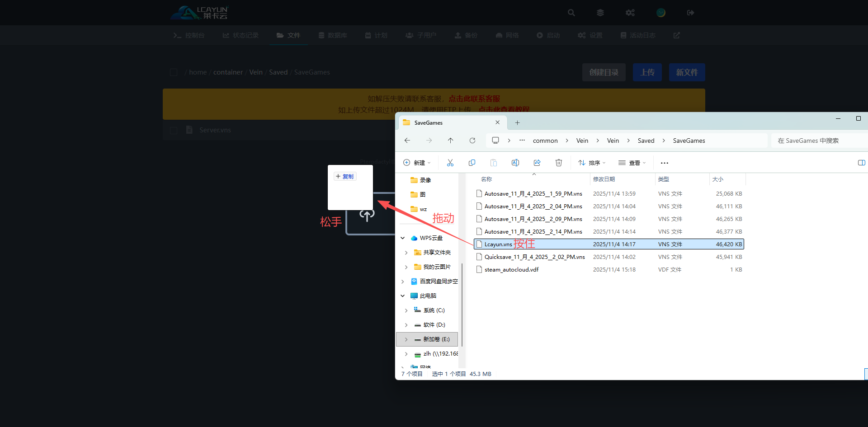Image resolution: width=868 pixels, height=427 pixels.
Task: Toggle the preview pane button in Explorer
Action: (x=861, y=163)
